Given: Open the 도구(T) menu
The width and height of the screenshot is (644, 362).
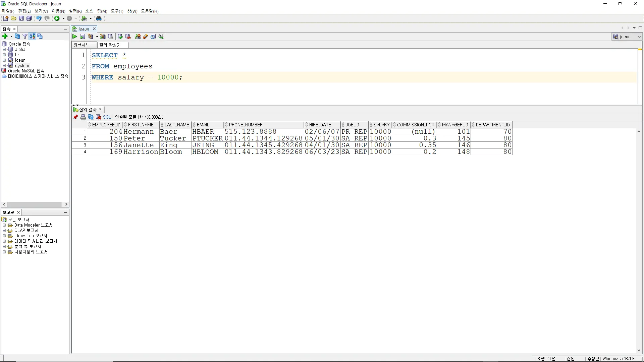Looking at the screenshot, I should [117, 11].
